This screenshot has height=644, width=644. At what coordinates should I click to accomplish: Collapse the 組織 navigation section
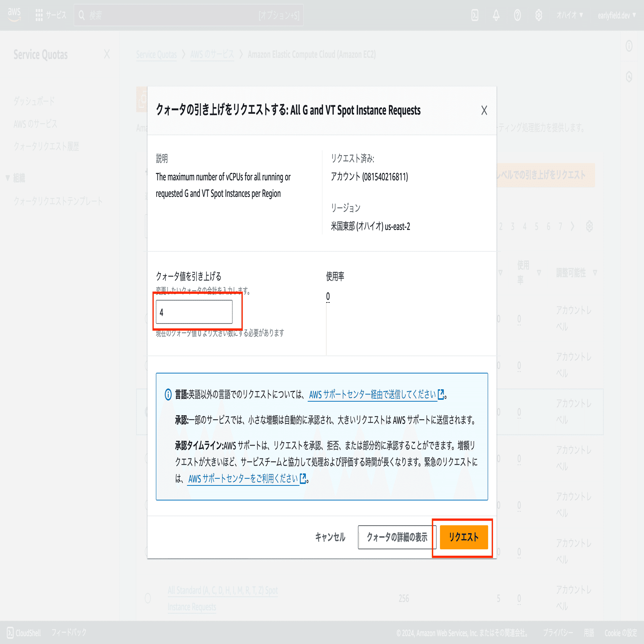(8, 178)
